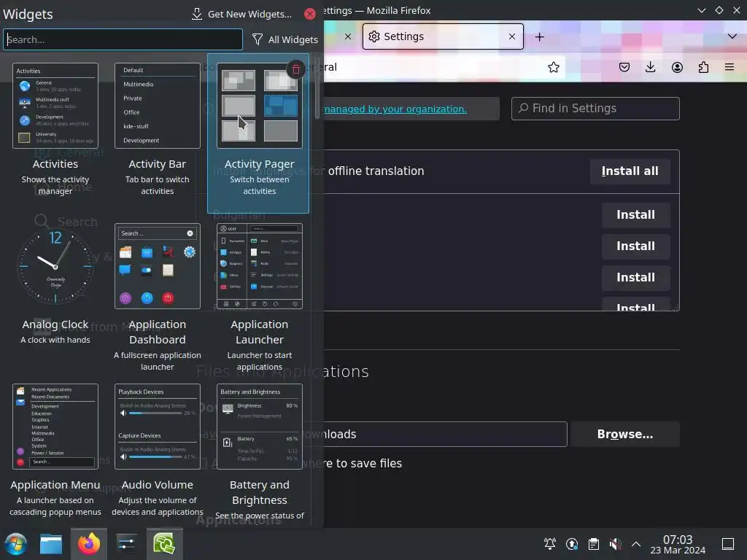This screenshot has height=560, width=747.
Task: Click the third language Install button
Action: (635, 278)
